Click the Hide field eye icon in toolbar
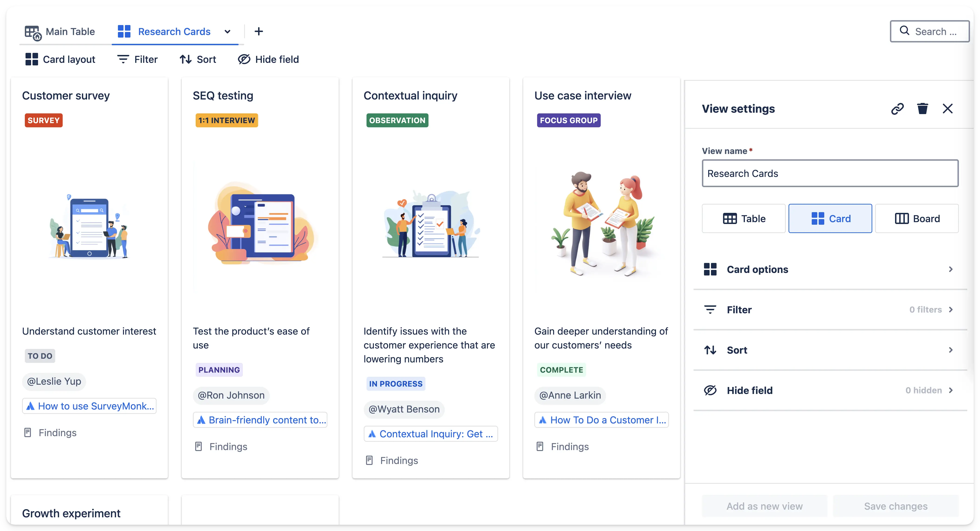The height and width of the screenshot is (531, 980). (244, 59)
